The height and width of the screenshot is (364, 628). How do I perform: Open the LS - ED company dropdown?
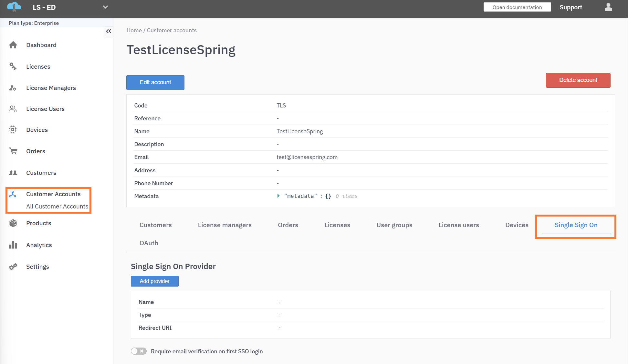click(105, 7)
